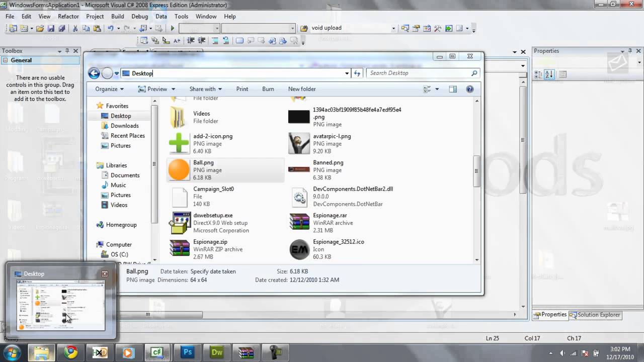Click the Burn button in Explorer

pyautogui.click(x=268, y=89)
